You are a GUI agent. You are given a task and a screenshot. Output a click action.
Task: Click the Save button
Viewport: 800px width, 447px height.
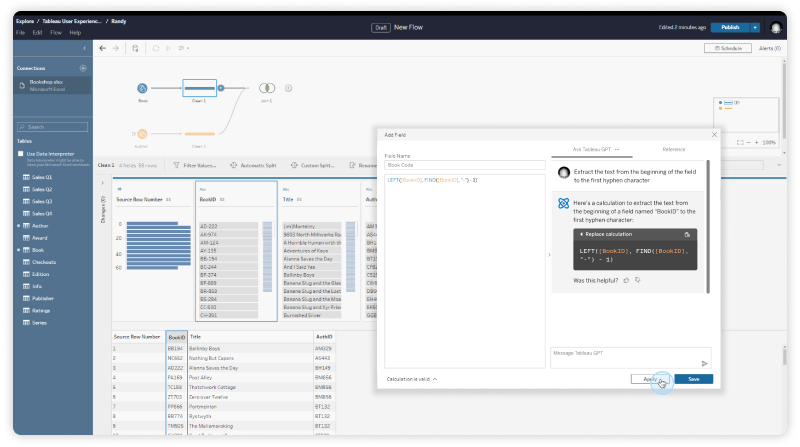693,379
